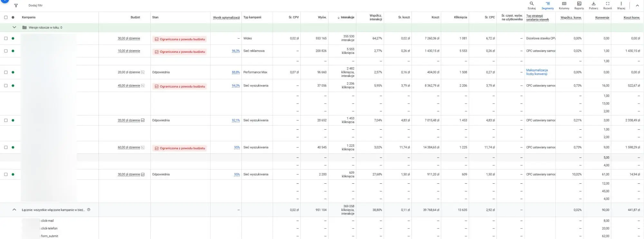Viewport: 644px width, 239px height.
Task: Open the Więcej three-dot menu
Action: click(x=621, y=4)
